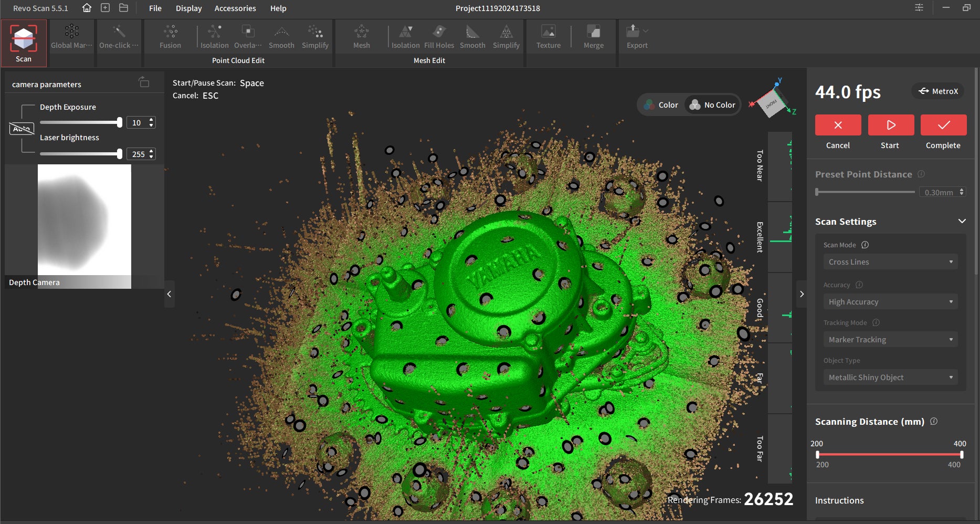Select the Fill Holes tool

tap(439, 36)
